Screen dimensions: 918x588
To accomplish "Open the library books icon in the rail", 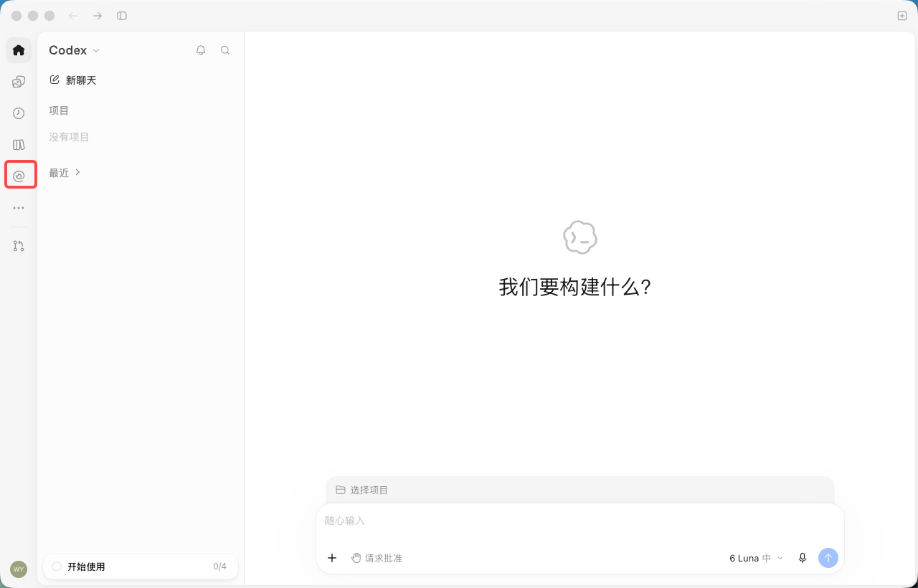I will (x=19, y=145).
